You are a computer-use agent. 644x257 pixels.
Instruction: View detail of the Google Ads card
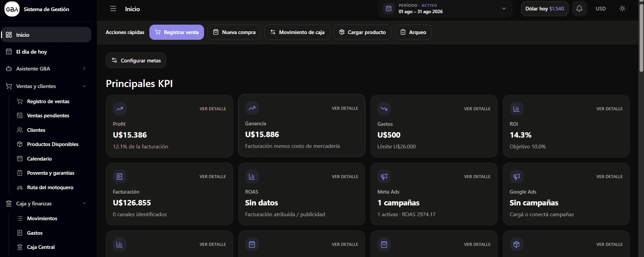coord(610,177)
